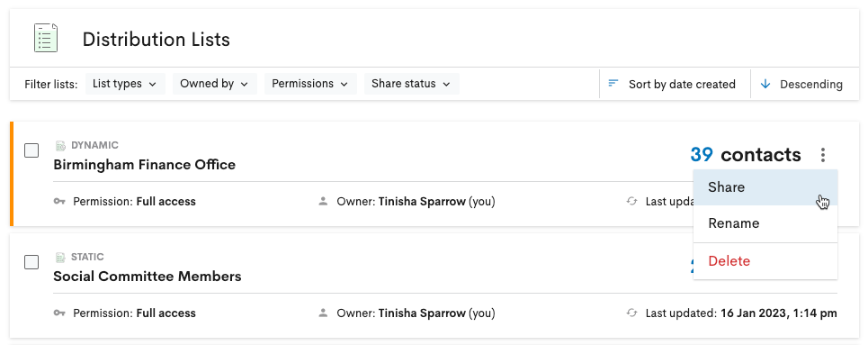The width and height of the screenshot is (868, 345).
Task: Click the static list type icon
Action: [x=60, y=258]
